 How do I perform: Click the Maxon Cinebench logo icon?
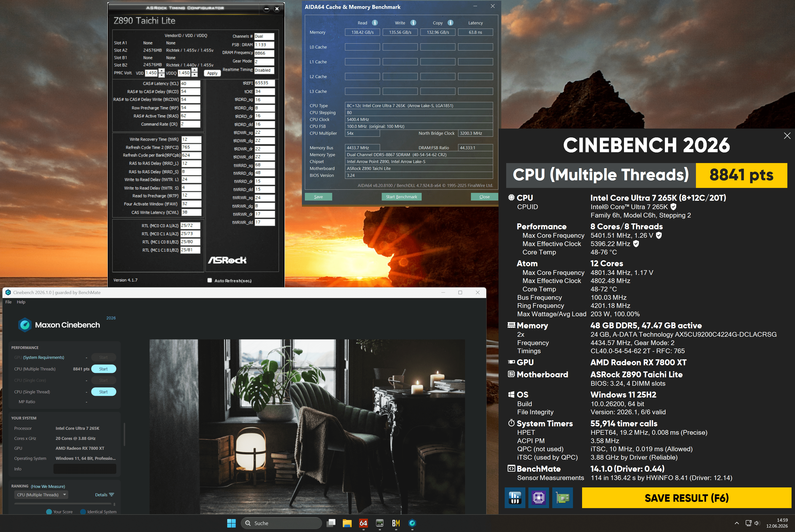[x=25, y=325]
